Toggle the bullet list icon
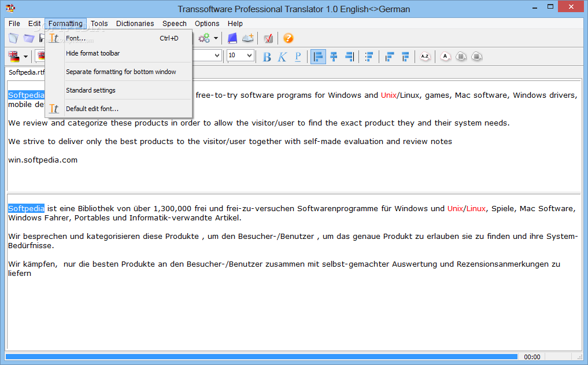The height and width of the screenshot is (365, 588). point(369,57)
